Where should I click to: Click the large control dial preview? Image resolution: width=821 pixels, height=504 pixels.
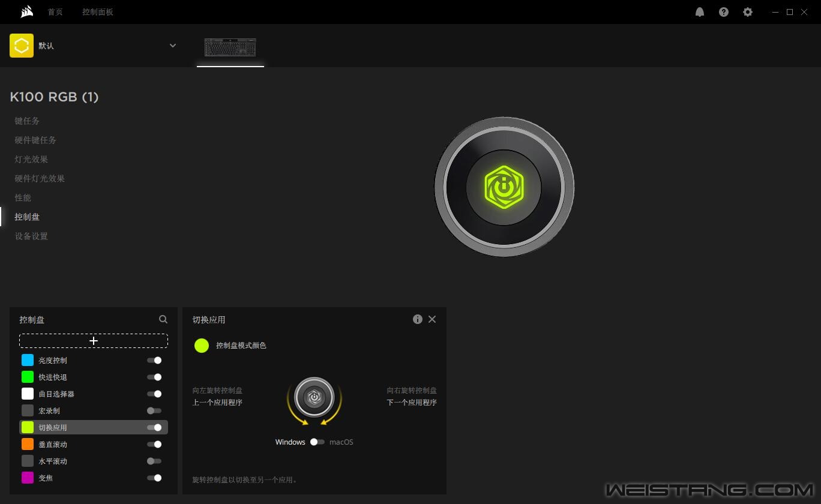click(504, 187)
